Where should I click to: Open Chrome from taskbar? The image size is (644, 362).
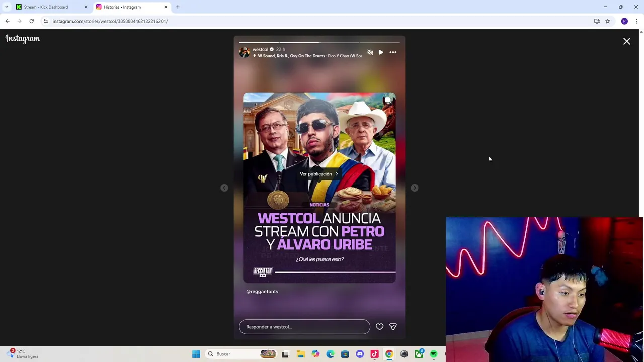[x=389, y=354]
